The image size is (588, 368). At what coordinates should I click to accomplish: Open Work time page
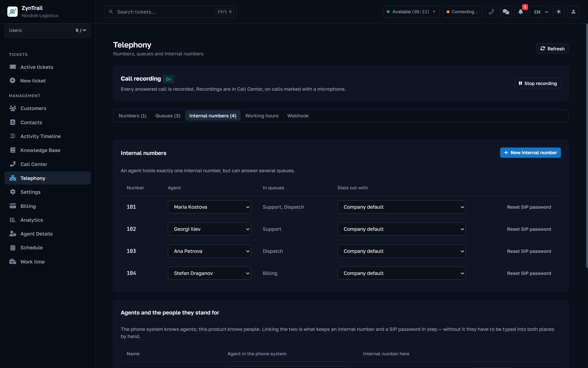point(48,262)
